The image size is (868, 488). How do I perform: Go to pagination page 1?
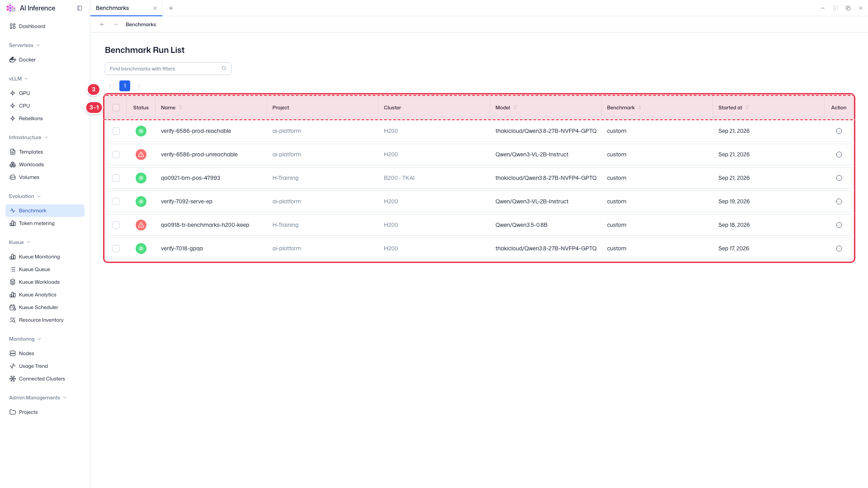pos(125,86)
